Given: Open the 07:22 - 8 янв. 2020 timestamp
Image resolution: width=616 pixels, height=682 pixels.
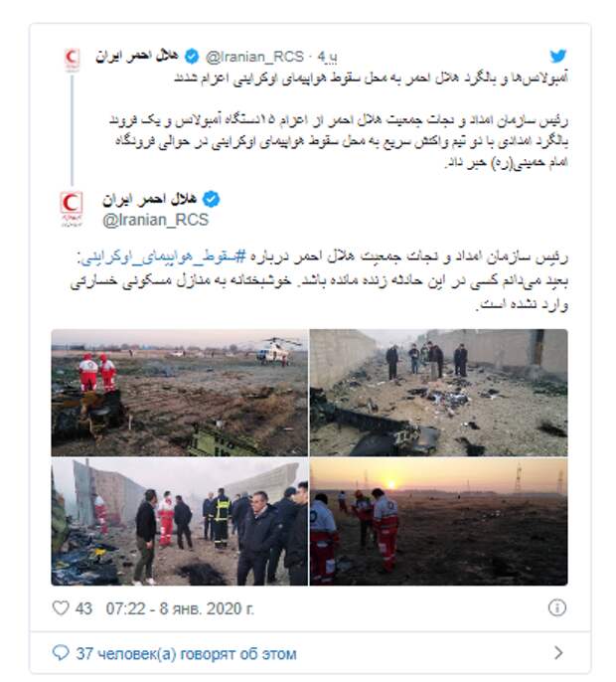Looking at the screenshot, I should tap(180, 608).
